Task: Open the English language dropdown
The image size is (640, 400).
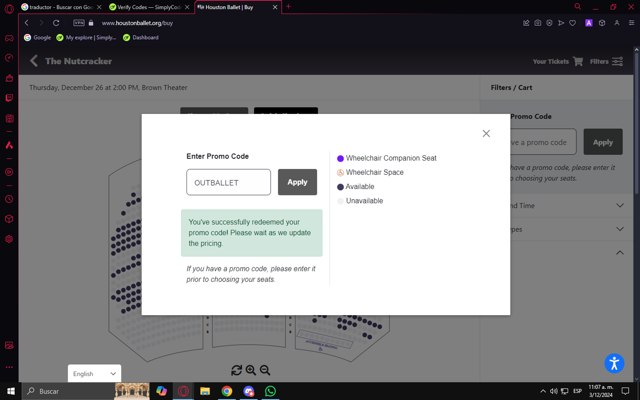Action: [x=94, y=373]
